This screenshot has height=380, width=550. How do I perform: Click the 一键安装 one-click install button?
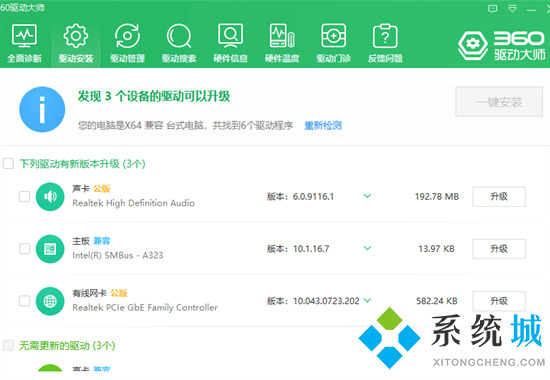[x=499, y=102]
